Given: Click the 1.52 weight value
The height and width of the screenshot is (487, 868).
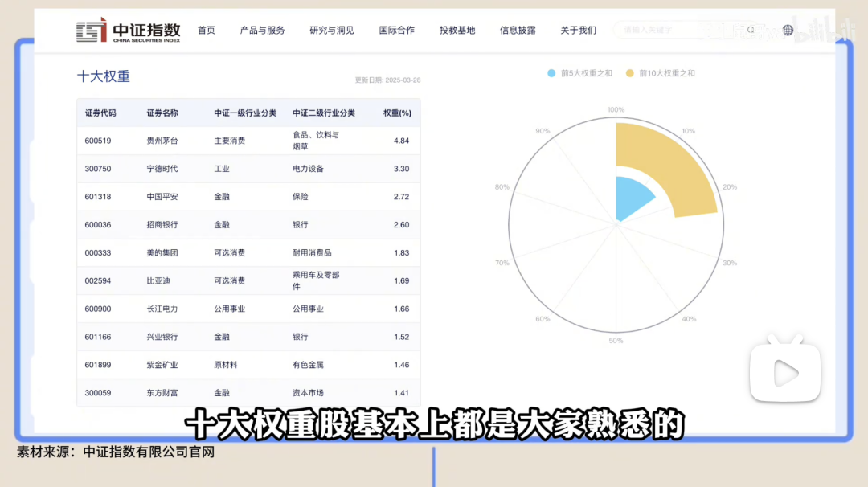Looking at the screenshot, I should point(401,337).
